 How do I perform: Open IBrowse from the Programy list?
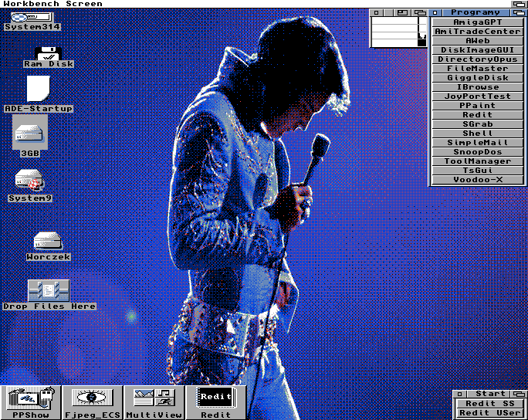point(477,87)
